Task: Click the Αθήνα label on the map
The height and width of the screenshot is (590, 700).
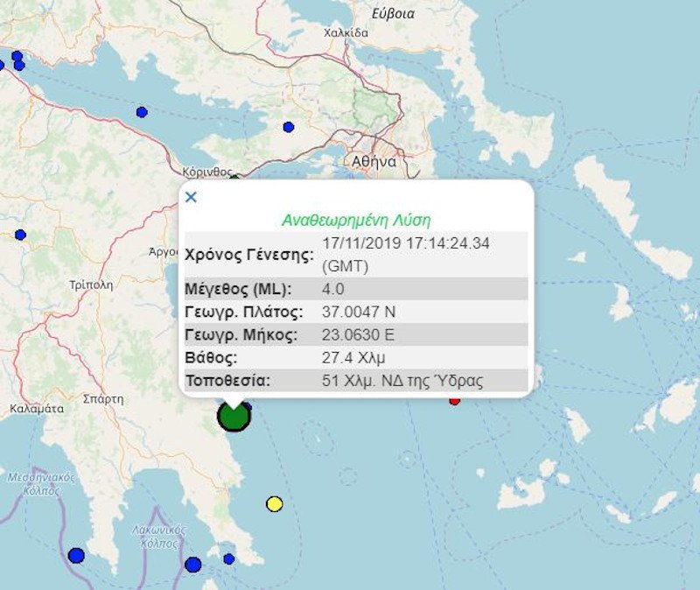Action: pyautogui.click(x=374, y=162)
